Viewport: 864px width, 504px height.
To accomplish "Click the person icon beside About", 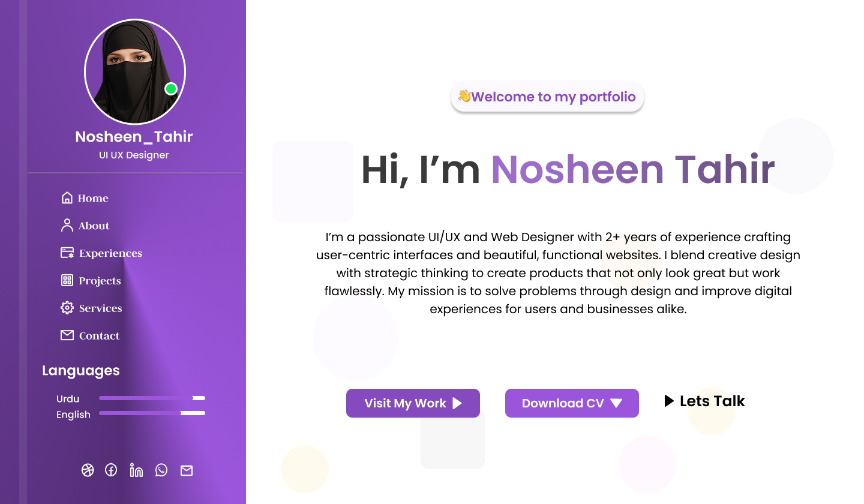I will pyautogui.click(x=67, y=226).
